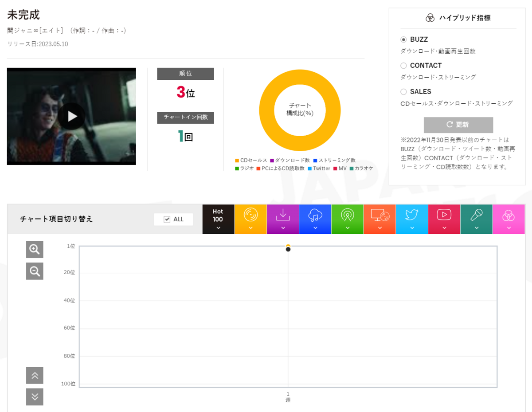Click the song title 未完成
This screenshot has height=412, width=532.
coord(23,14)
